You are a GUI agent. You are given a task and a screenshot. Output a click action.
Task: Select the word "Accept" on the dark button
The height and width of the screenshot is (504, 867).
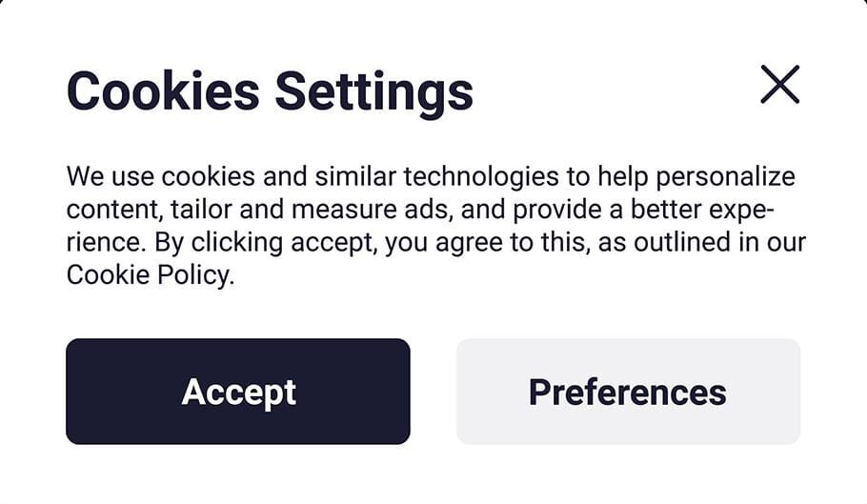[x=238, y=392]
